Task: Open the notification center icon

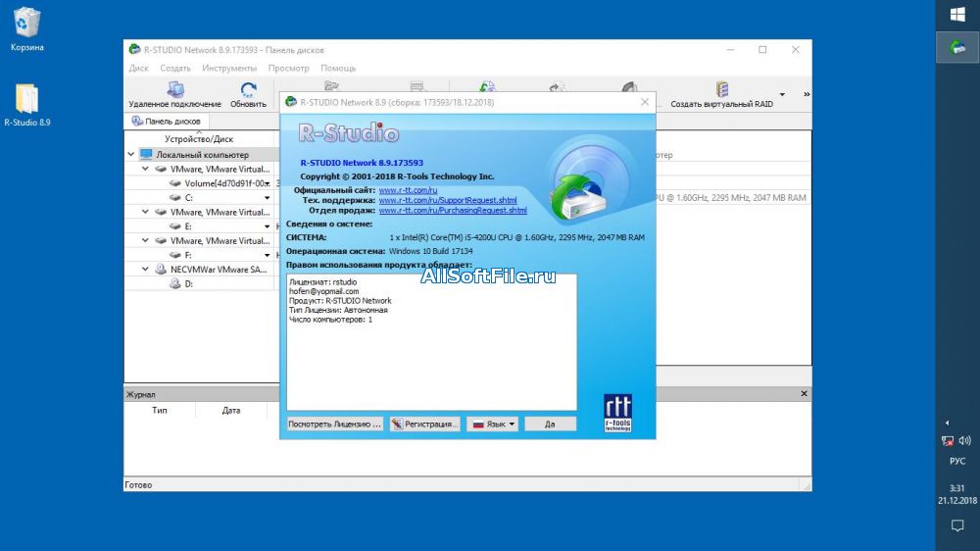Action: click(x=957, y=526)
